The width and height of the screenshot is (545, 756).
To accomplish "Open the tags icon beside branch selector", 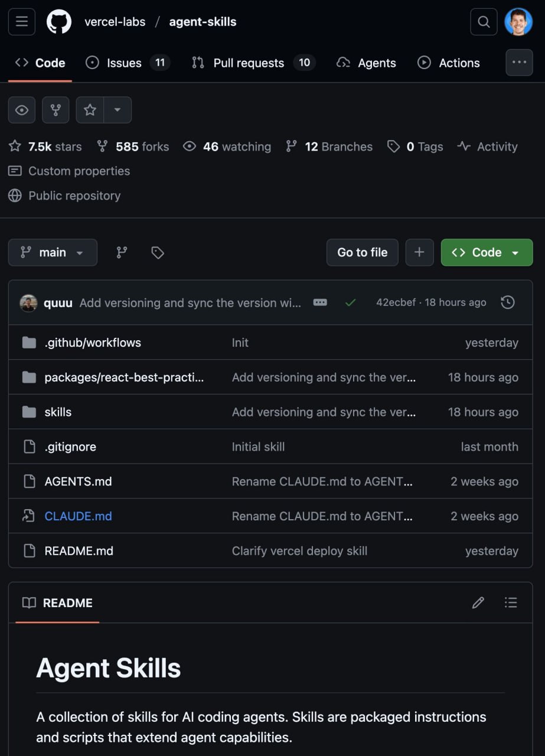I will pyautogui.click(x=158, y=253).
